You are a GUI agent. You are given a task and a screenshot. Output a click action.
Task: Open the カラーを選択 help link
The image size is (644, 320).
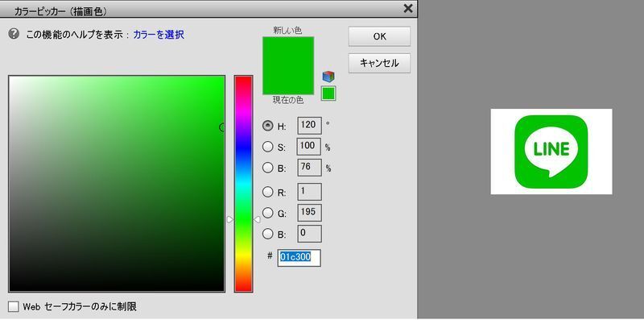tap(159, 35)
